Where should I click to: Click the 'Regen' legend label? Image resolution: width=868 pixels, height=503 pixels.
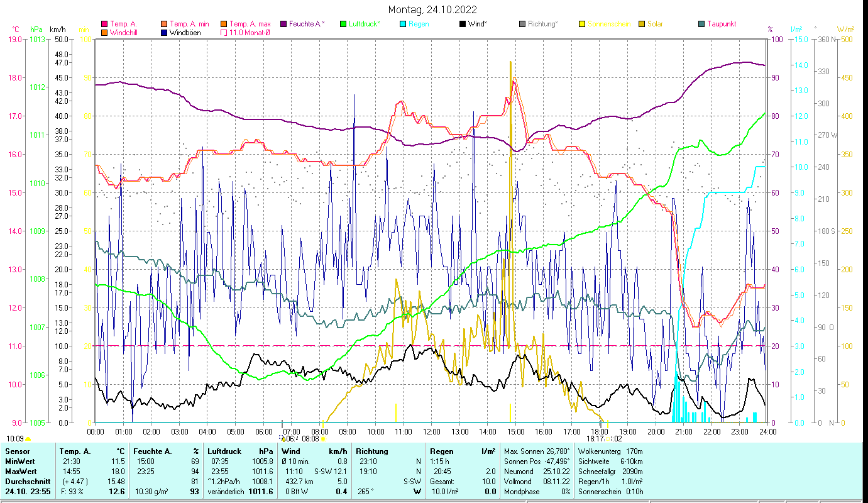tap(419, 24)
